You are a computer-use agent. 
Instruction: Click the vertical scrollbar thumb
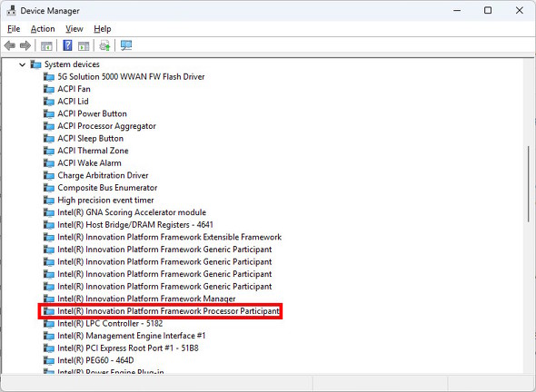pos(529,184)
